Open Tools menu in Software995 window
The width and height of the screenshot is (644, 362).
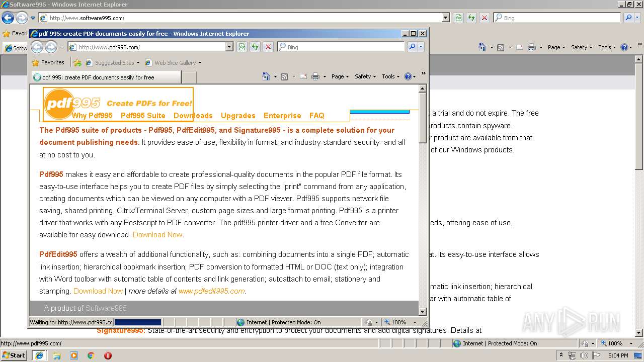tap(607, 47)
